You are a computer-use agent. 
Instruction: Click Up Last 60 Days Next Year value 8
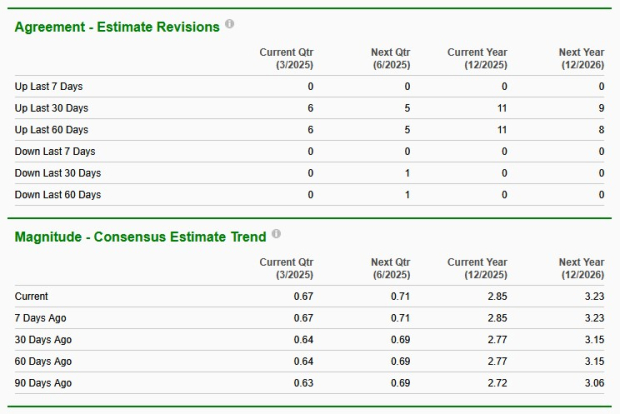click(x=601, y=130)
